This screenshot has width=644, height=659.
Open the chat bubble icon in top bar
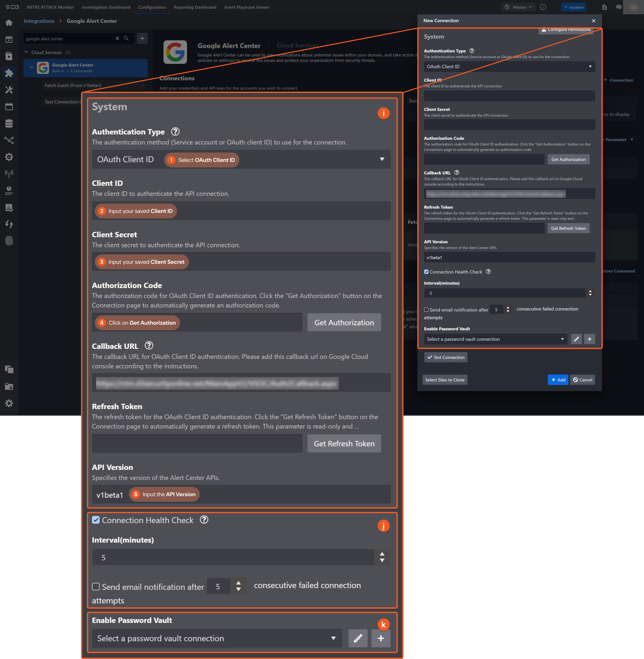[619, 7]
